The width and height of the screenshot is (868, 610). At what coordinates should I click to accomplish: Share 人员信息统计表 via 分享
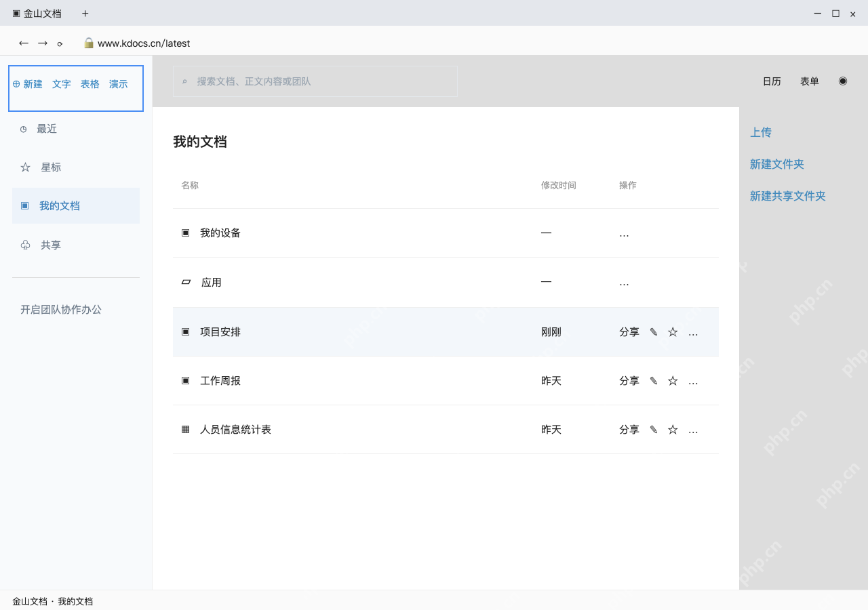pos(629,430)
